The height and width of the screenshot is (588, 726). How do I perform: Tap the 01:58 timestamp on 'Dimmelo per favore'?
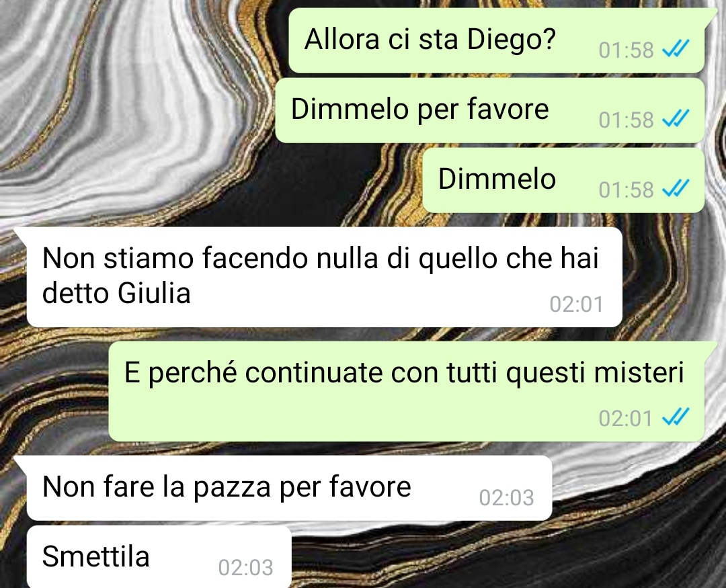point(626,120)
